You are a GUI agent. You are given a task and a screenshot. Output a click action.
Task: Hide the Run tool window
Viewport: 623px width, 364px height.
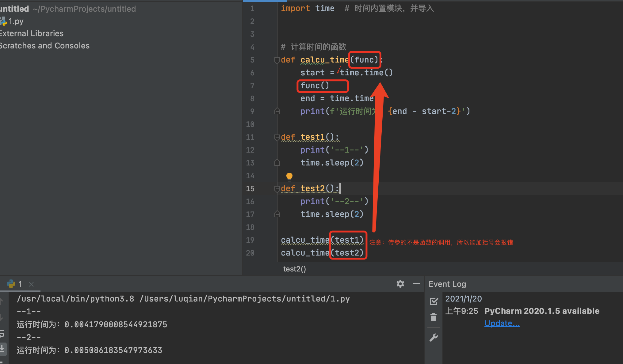[416, 284]
